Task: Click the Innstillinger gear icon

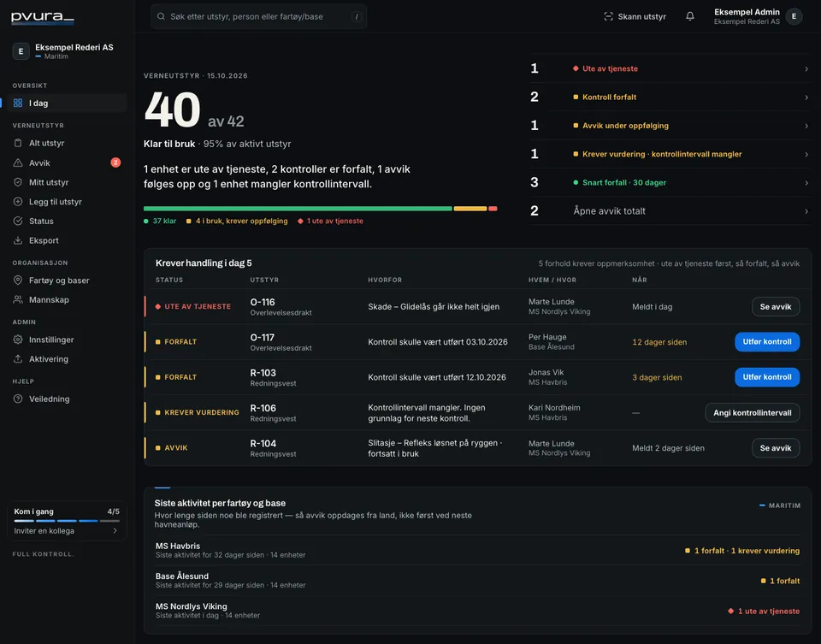Action: [x=18, y=340]
